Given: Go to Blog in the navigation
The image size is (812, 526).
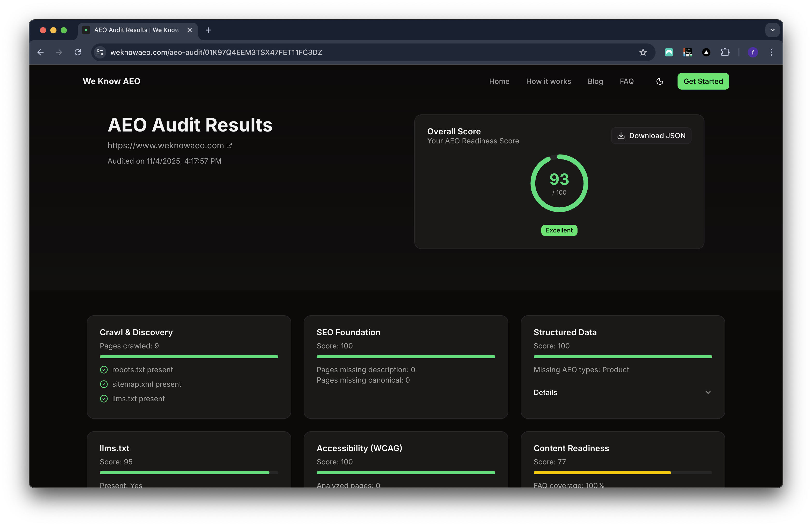Looking at the screenshot, I should coord(595,81).
